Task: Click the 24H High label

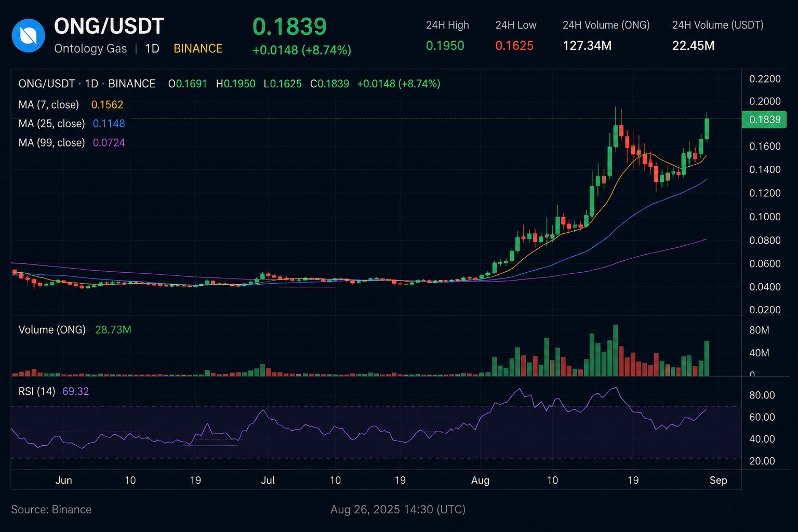Action: click(447, 25)
